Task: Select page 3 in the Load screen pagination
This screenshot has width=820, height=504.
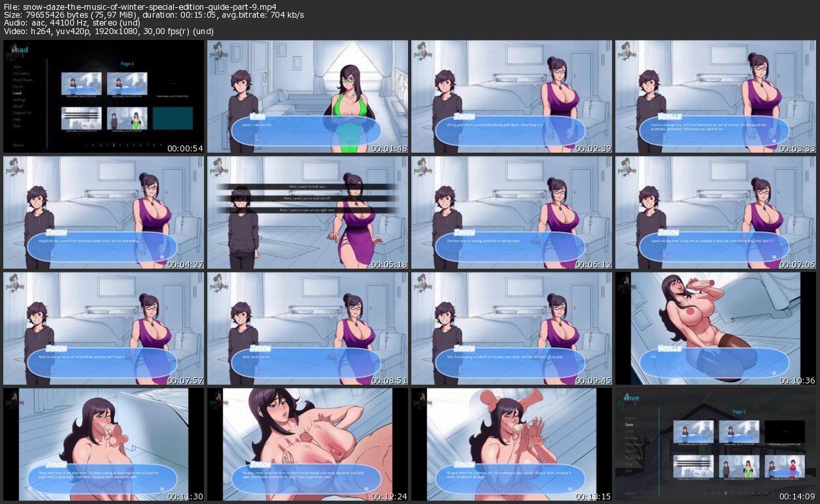Action: (119, 145)
